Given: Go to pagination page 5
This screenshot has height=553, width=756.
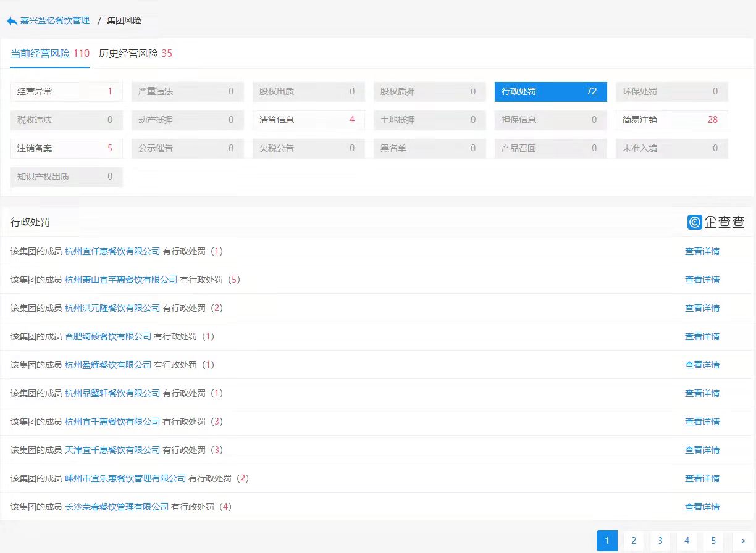Looking at the screenshot, I should [713, 541].
